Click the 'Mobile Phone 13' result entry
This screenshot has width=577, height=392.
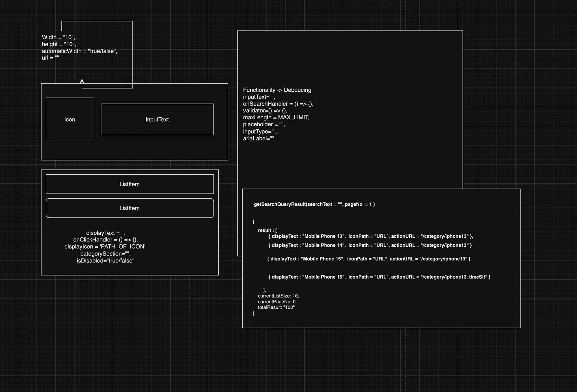(x=371, y=236)
